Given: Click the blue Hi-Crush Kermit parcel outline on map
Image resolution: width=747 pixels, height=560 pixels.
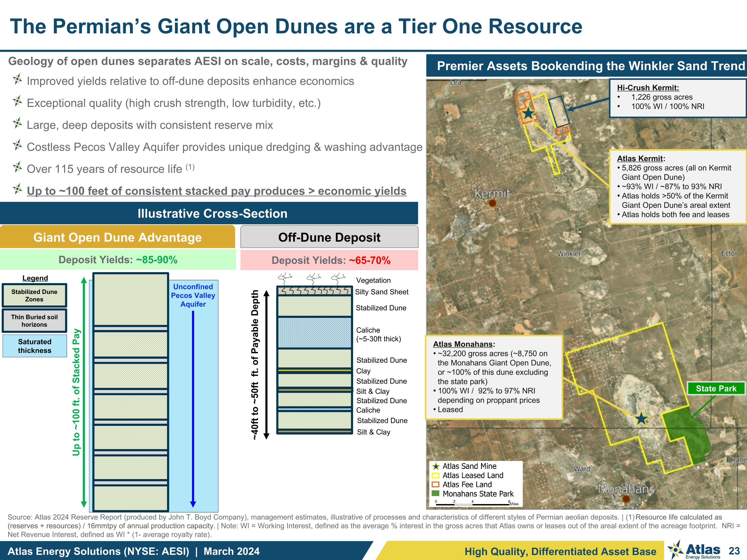Looking at the screenshot, I should (559, 112).
